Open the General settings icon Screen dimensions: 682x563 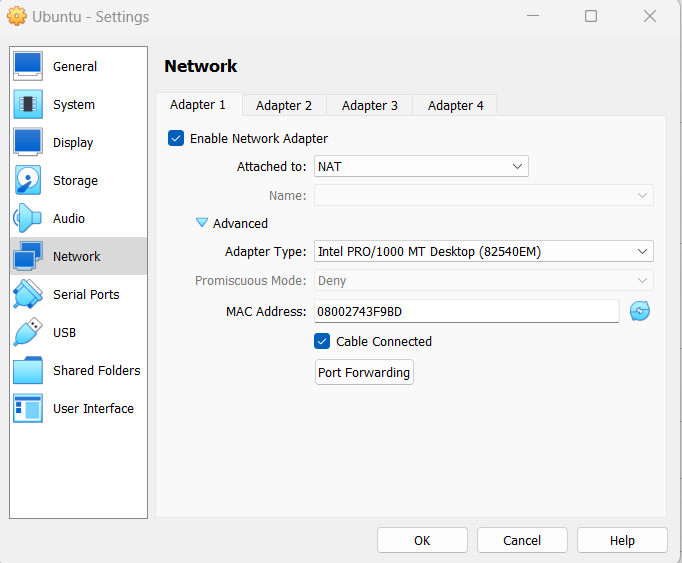(28, 66)
